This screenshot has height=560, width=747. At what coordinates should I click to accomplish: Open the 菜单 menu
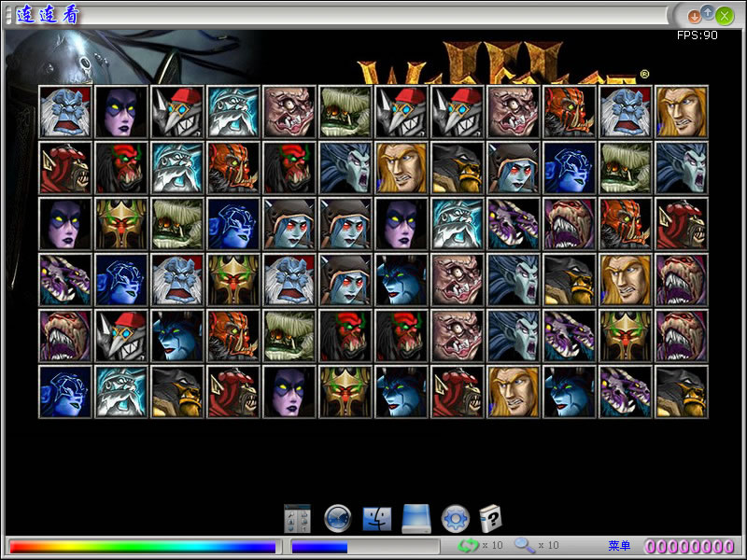619,546
